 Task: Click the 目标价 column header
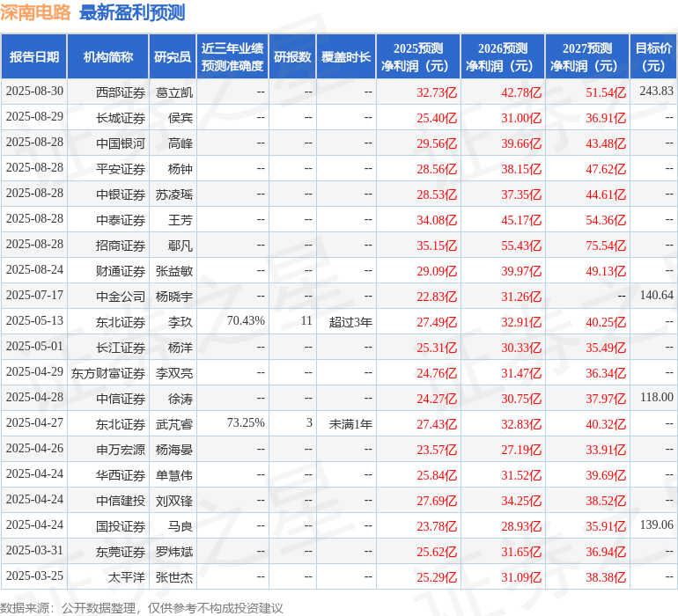(x=653, y=57)
